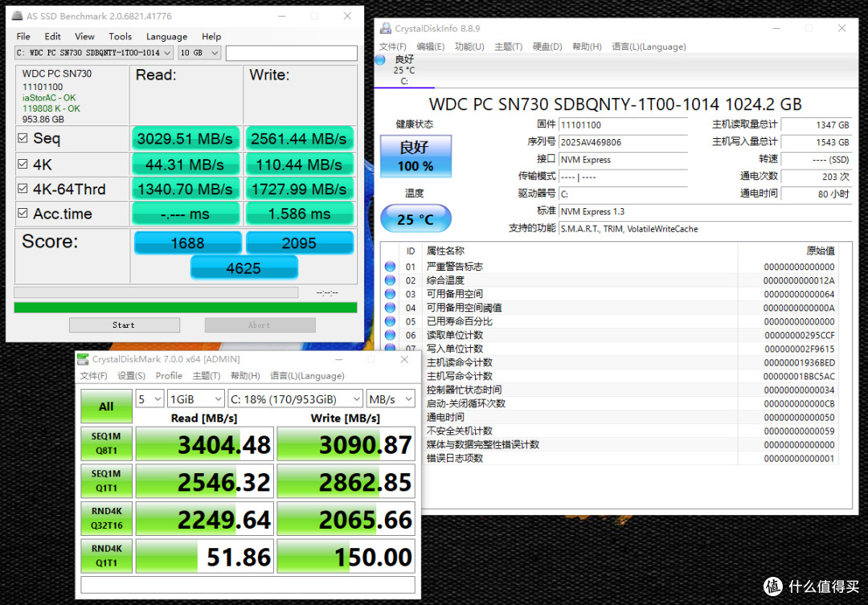Viewport: 868px width, 605px height.
Task: Click the empty text field beside 10 GB
Action: 292,53
